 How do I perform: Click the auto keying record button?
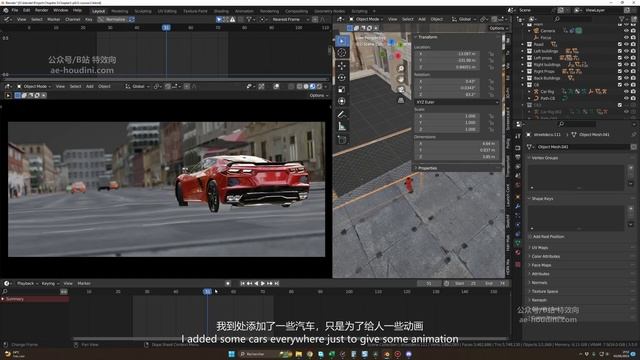228,283
